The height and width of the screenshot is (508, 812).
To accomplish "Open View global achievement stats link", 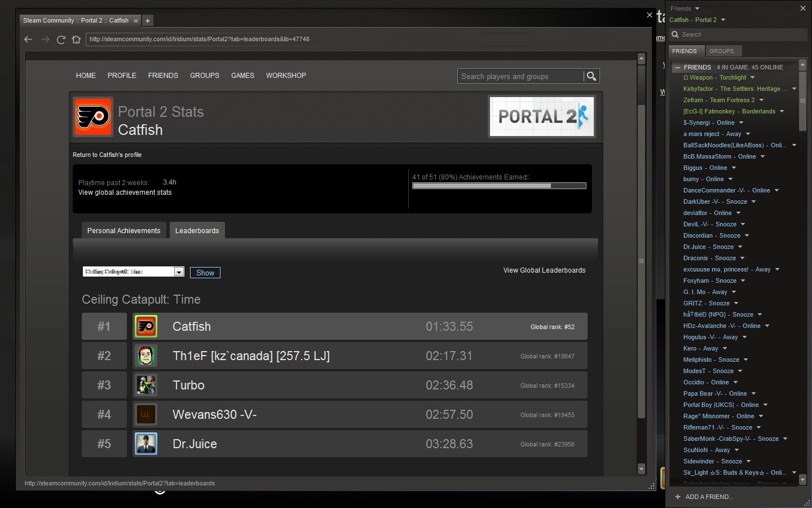I will coord(125,192).
